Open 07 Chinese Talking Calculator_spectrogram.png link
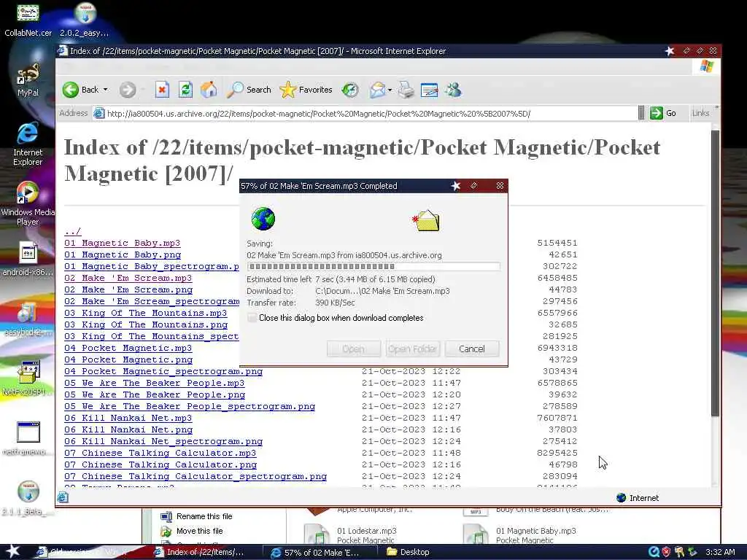This screenshot has height=560, width=747. [196, 476]
